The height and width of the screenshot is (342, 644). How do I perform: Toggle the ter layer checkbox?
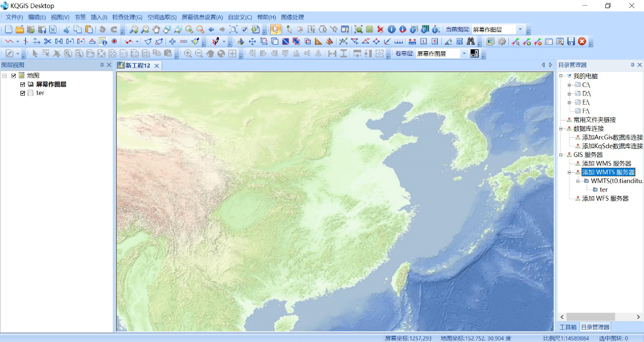[23, 93]
